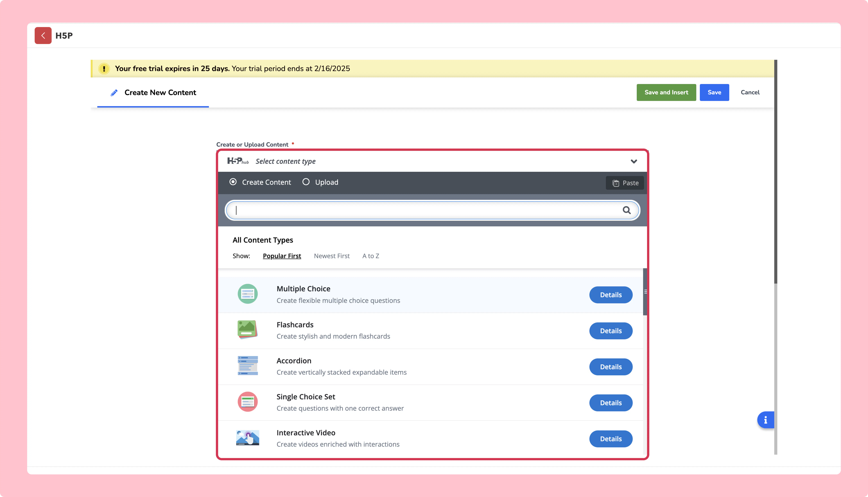The height and width of the screenshot is (497, 868).
Task: Select the Single Choice Set icon
Action: 248,402
